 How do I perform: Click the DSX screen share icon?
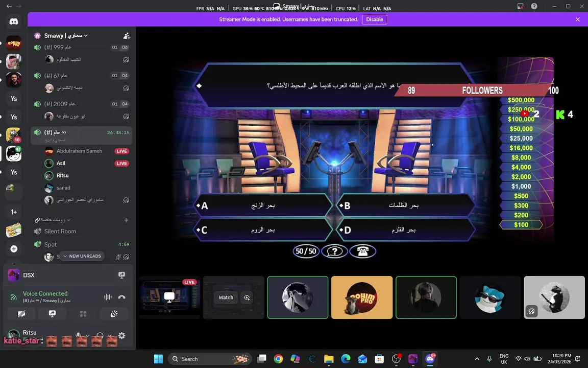point(121,275)
